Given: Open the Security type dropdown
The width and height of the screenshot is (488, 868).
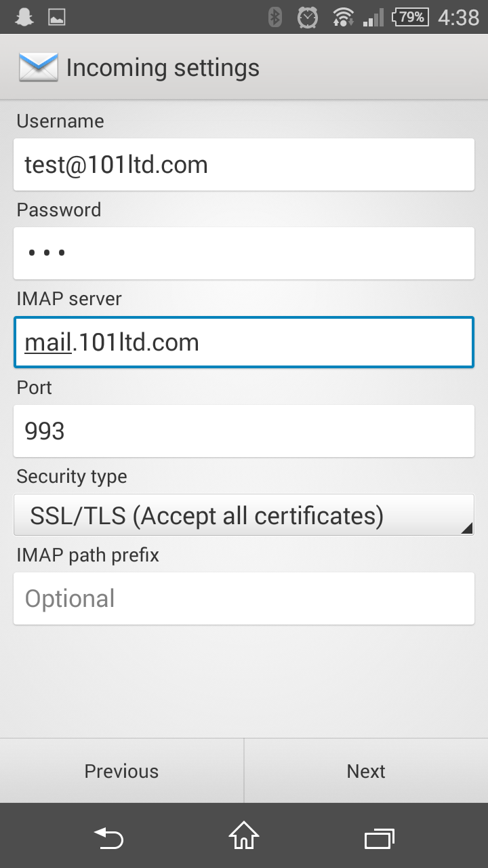Looking at the screenshot, I should [244, 515].
